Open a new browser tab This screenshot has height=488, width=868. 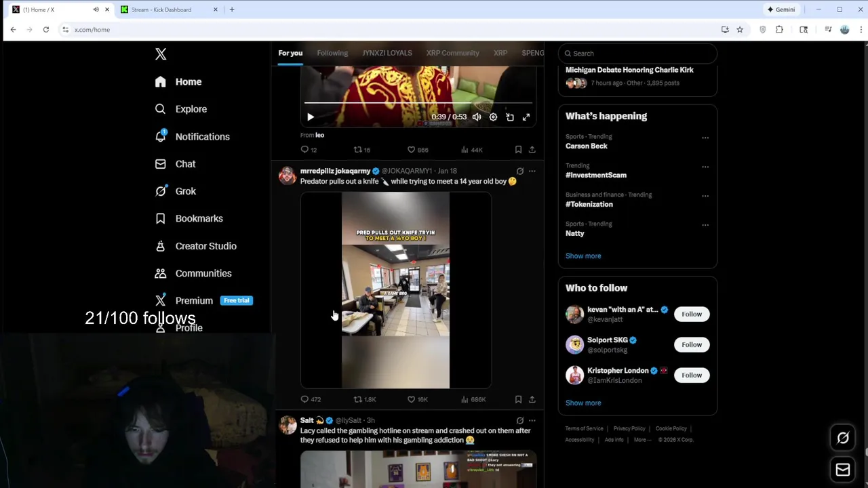[x=232, y=9]
